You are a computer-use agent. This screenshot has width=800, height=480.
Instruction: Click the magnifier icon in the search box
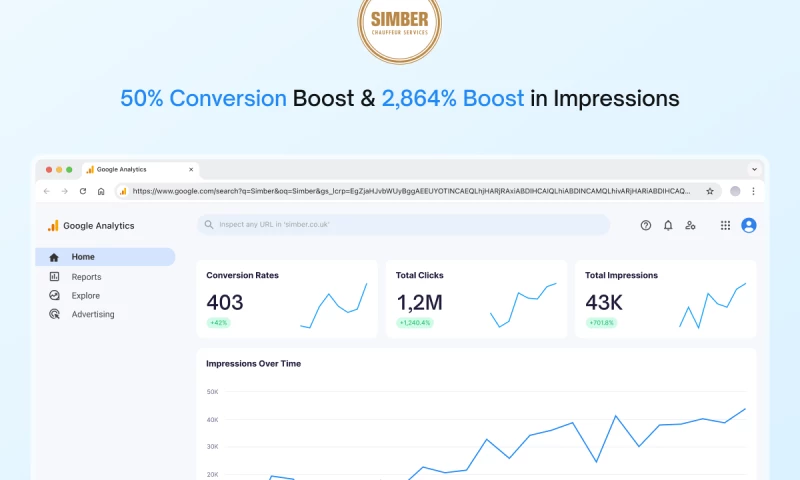209,224
